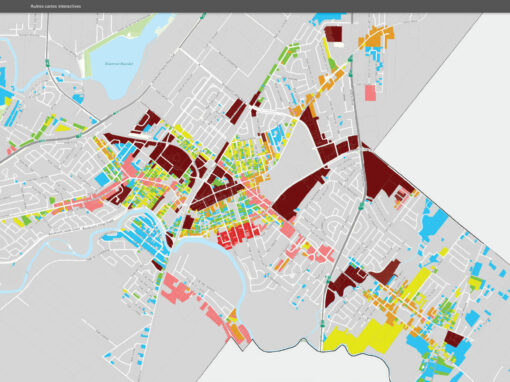This screenshot has height=382, width=510.
Task: Click the green highway shield below the large dark-red block
Action: click(x=361, y=206)
